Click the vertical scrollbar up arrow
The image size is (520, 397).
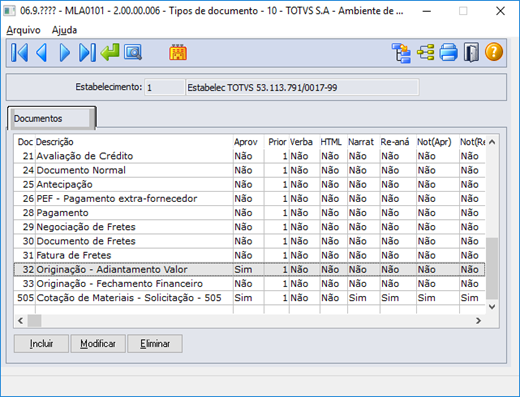pyautogui.click(x=492, y=142)
